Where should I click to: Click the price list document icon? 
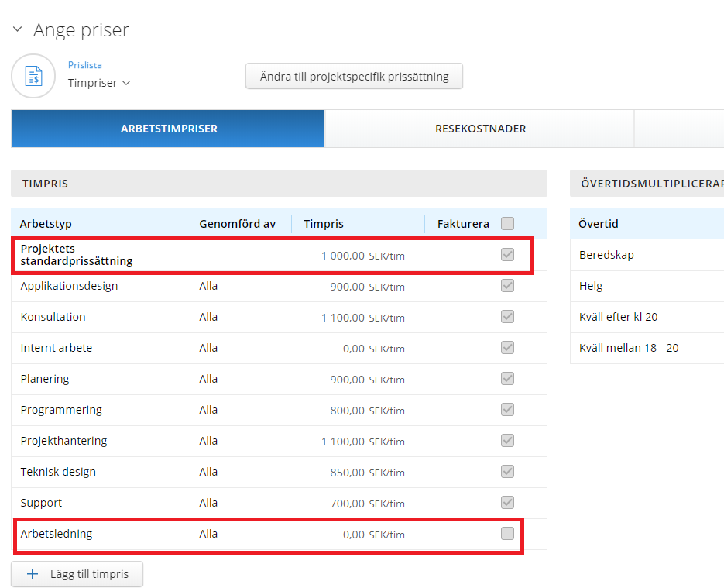(x=33, y=76)
